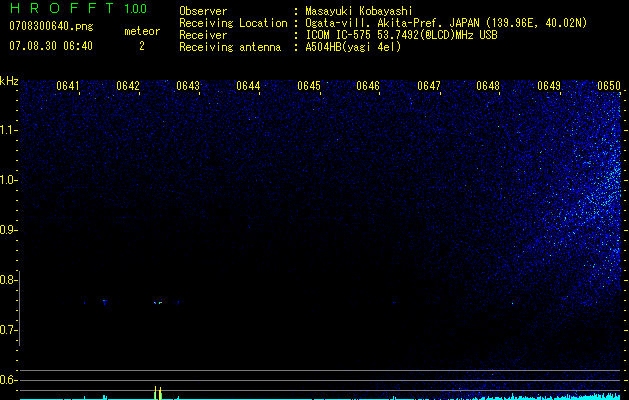Click the yellow meteor echo peak markers
The width and height of the screenshot is (629, 400).
point(158,393)
